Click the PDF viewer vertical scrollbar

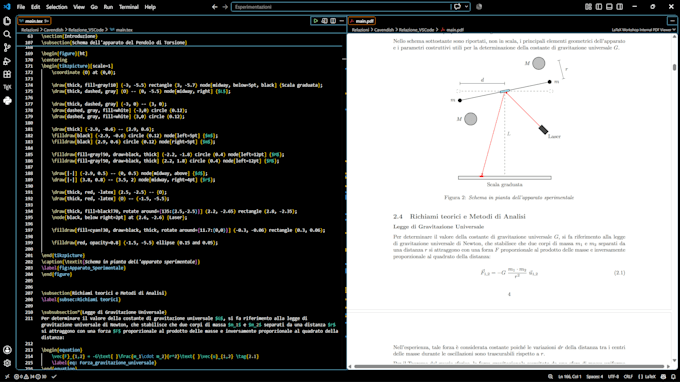pyautogui.click(x=674, y=67)
